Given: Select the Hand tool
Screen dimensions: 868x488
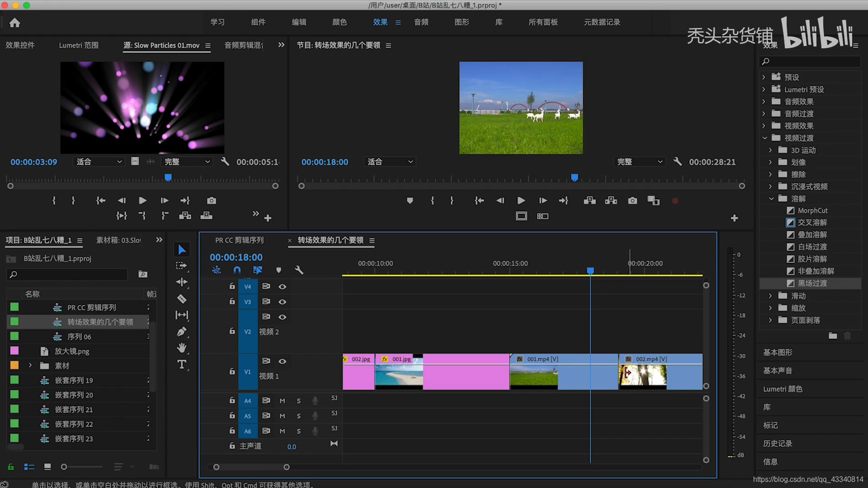Looking at the screenshot, I should click(x=182, y=348).
